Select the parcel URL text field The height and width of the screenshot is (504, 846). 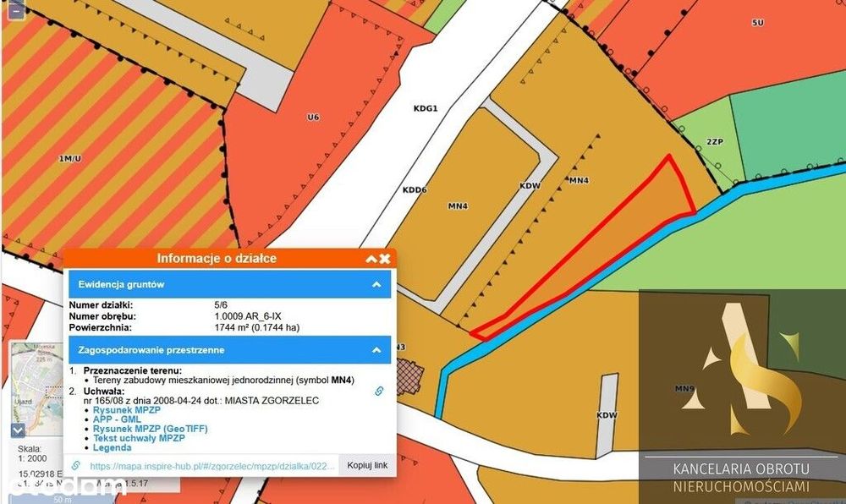(x=212, y=466)
